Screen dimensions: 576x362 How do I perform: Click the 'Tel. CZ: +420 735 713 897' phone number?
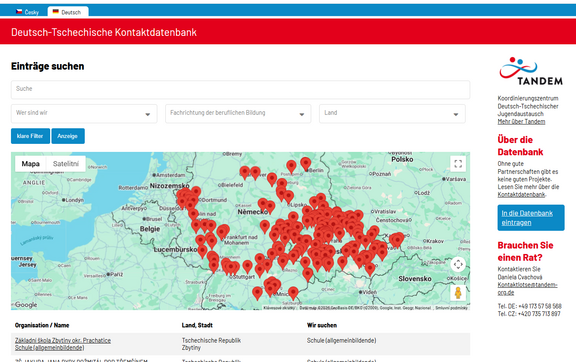(529, 314)
